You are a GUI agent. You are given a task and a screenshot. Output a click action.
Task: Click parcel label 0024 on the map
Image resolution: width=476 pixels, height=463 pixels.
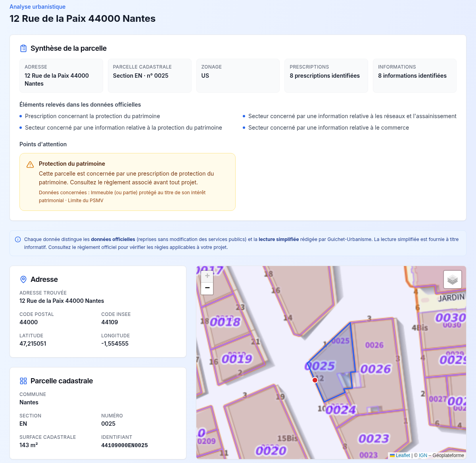pos(341,409)
